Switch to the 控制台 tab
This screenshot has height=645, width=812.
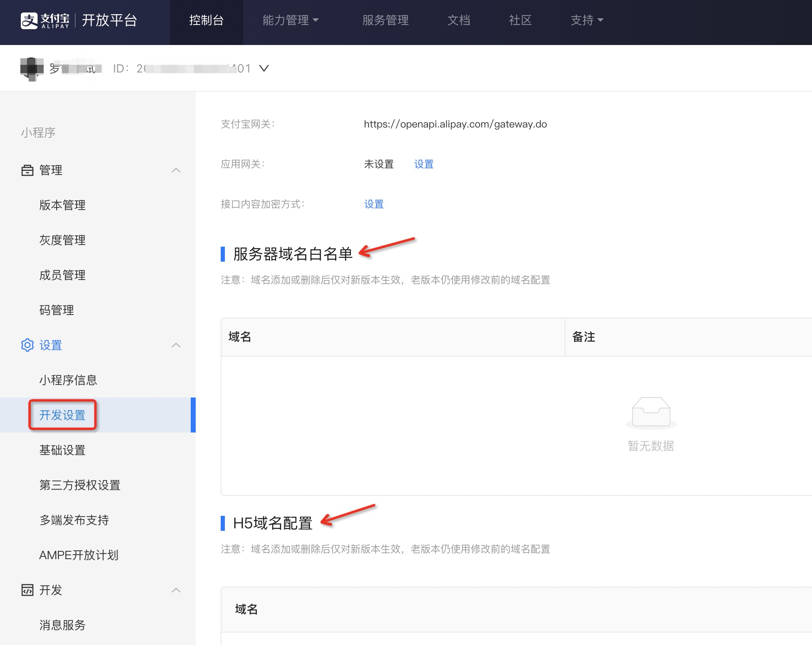(206, 20)
